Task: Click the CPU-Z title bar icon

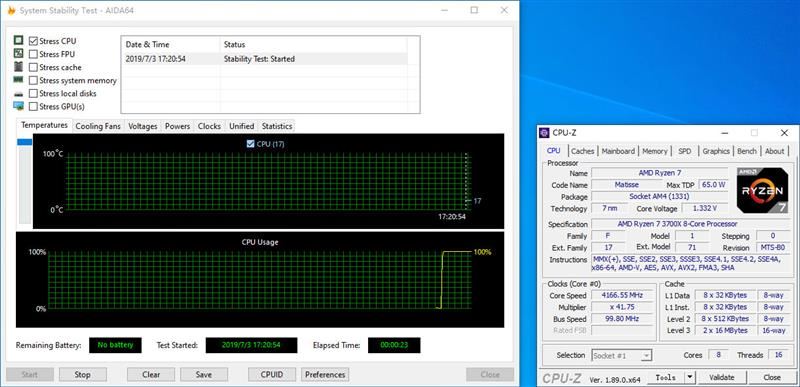Action: click(544, 133)
